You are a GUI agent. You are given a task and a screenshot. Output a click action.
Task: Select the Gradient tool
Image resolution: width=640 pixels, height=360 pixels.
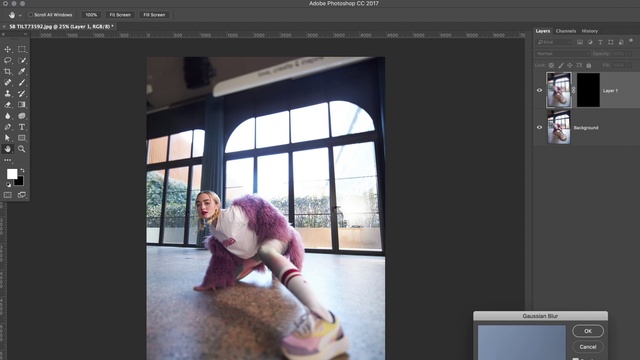click(x=22, y=105)
